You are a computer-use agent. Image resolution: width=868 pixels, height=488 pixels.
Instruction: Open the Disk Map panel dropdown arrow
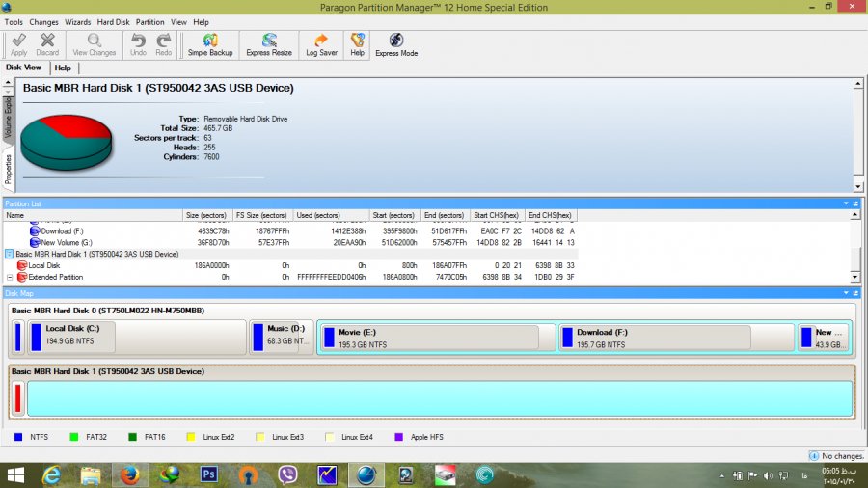846,293
